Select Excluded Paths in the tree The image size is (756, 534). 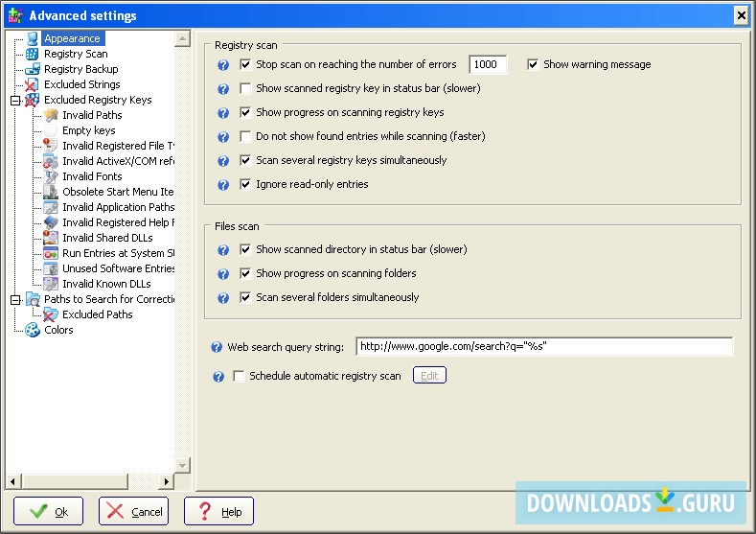[x=98, y=315]
